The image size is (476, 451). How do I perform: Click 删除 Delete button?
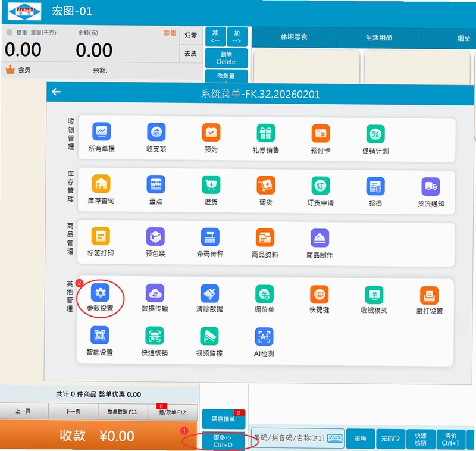[226, 58]
